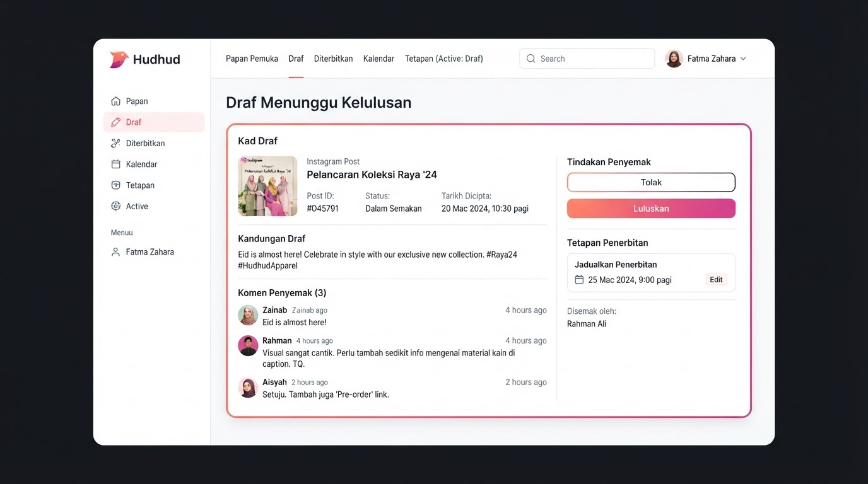The width and height of the screenshot is (868, 484).
Task: Expand the Fatma Zahara account dropdown chevron
Action: click(743, 59)
